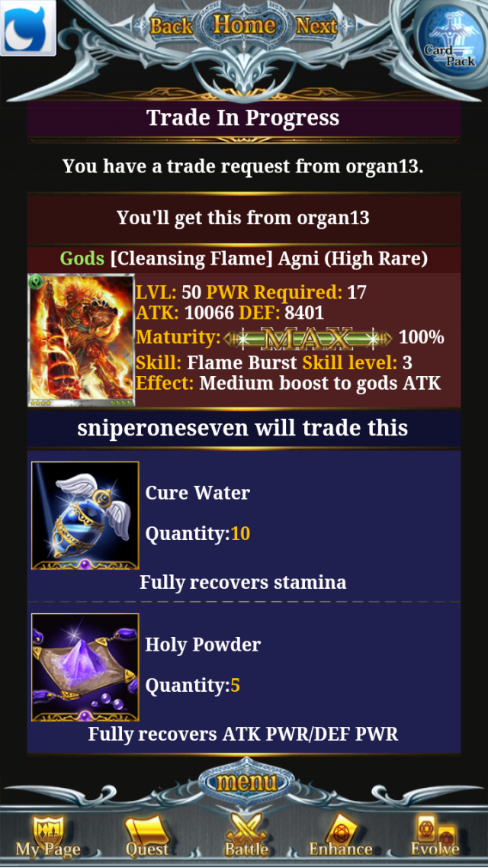
Task: Select the Trade In Progress header
Action: click(243, 118)
